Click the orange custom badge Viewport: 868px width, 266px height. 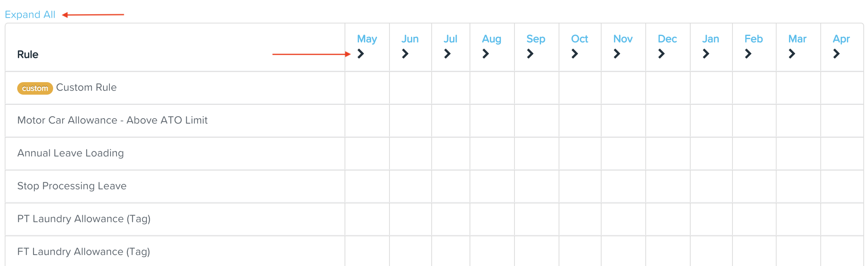pos(35,88)
